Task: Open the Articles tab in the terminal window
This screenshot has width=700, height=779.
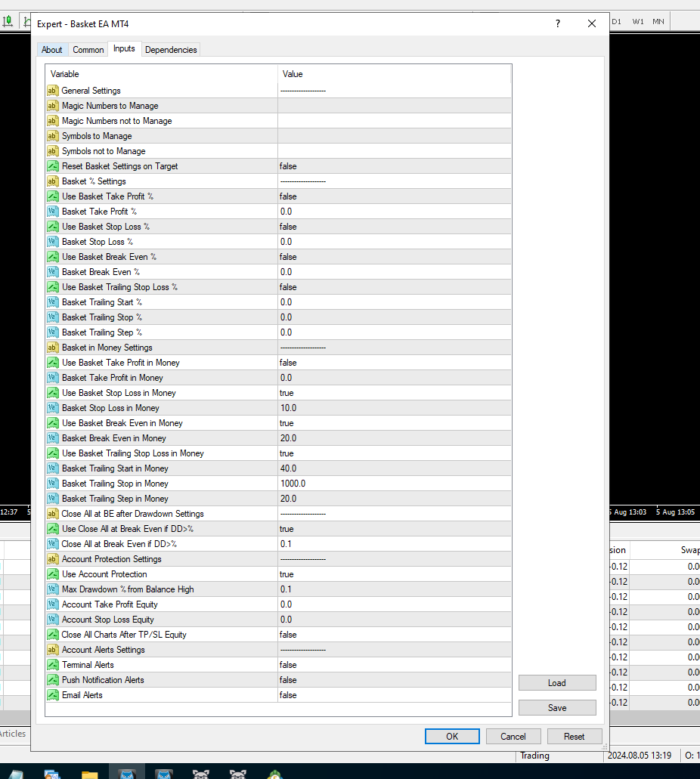Action: 13,734
